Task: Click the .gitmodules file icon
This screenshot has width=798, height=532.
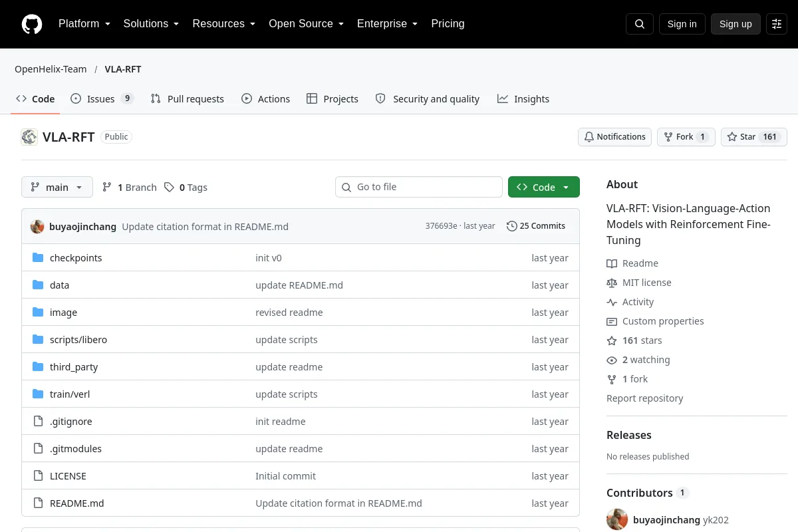Action: coord(38,449)
